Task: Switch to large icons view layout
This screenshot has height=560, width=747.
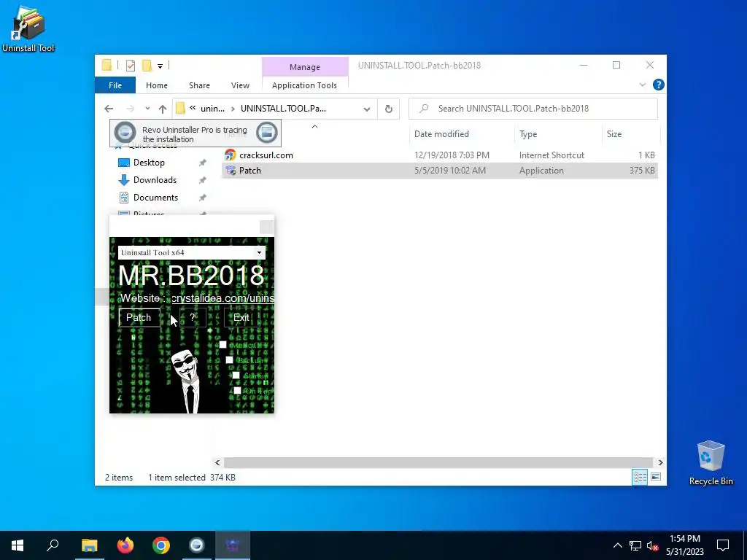Action: [656, 477]
